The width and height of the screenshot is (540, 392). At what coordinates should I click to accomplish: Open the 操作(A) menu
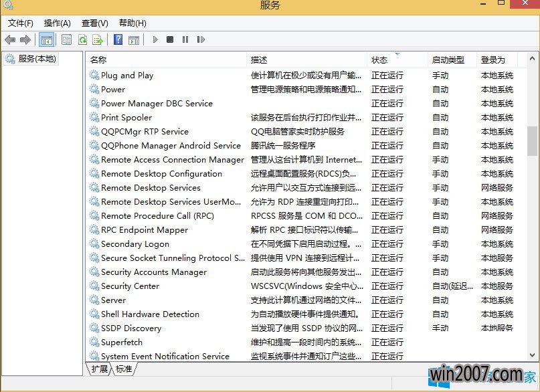pos(57,23)
